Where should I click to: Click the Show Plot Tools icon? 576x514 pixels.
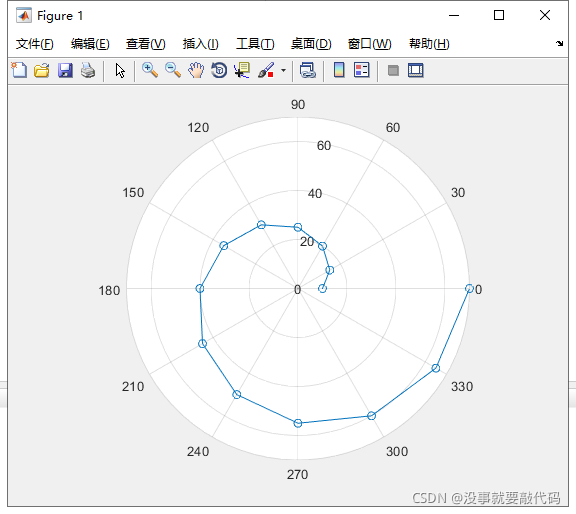415,70
